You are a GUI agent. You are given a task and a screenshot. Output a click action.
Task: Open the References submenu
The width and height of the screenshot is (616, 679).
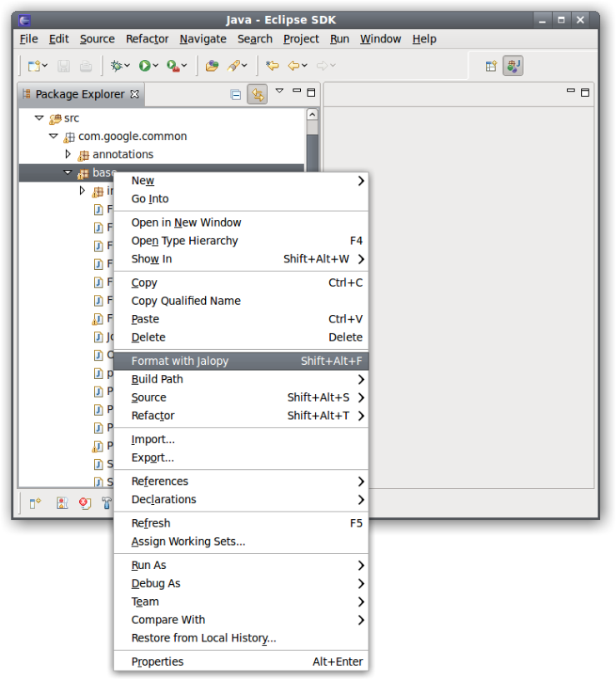[x=241, y=482]
